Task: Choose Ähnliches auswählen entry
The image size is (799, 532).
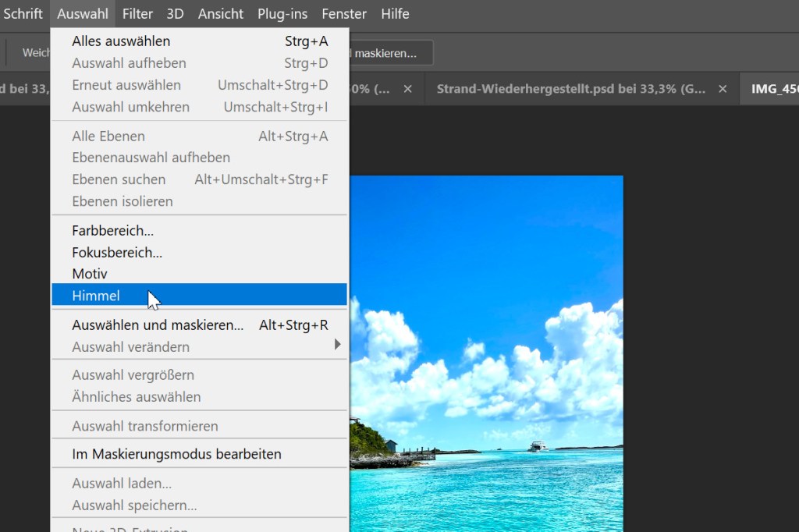Action: (199, 396)
